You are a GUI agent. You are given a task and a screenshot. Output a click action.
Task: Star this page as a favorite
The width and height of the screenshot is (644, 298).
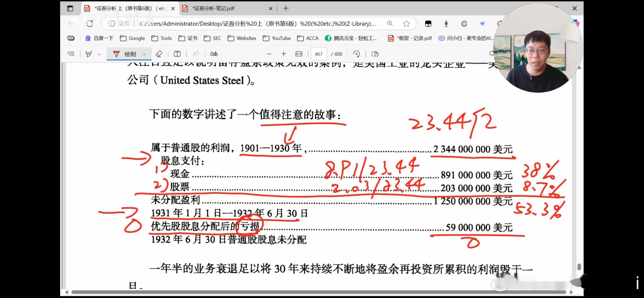(x=406, y=24)
